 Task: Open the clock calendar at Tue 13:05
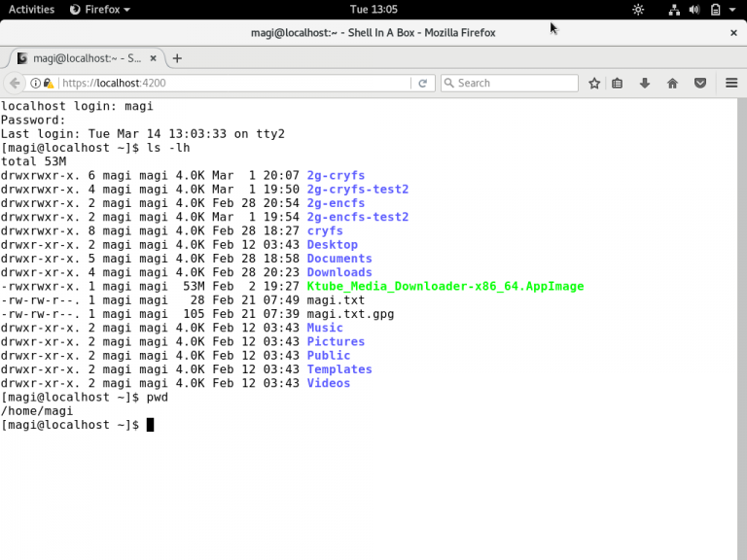(373, 9)
